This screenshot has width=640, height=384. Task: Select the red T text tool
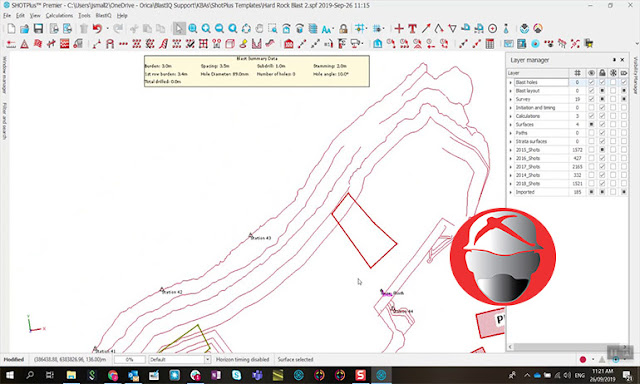pyautogui.click(x=413, y=29)
